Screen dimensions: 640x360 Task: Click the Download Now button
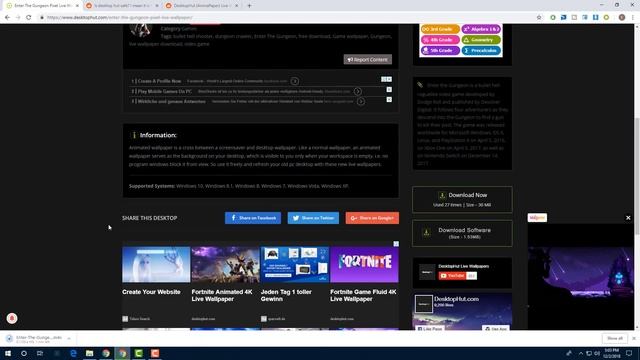[x=462, y=200]
